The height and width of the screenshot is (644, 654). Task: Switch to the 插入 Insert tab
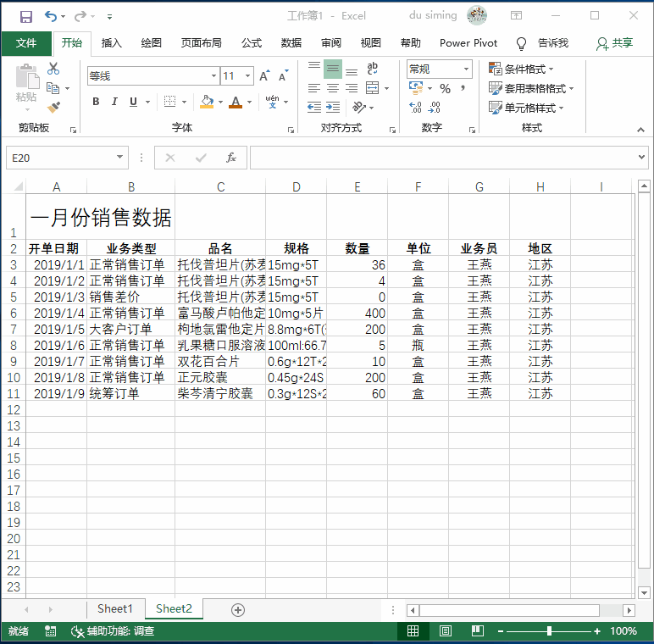point(111,43)
